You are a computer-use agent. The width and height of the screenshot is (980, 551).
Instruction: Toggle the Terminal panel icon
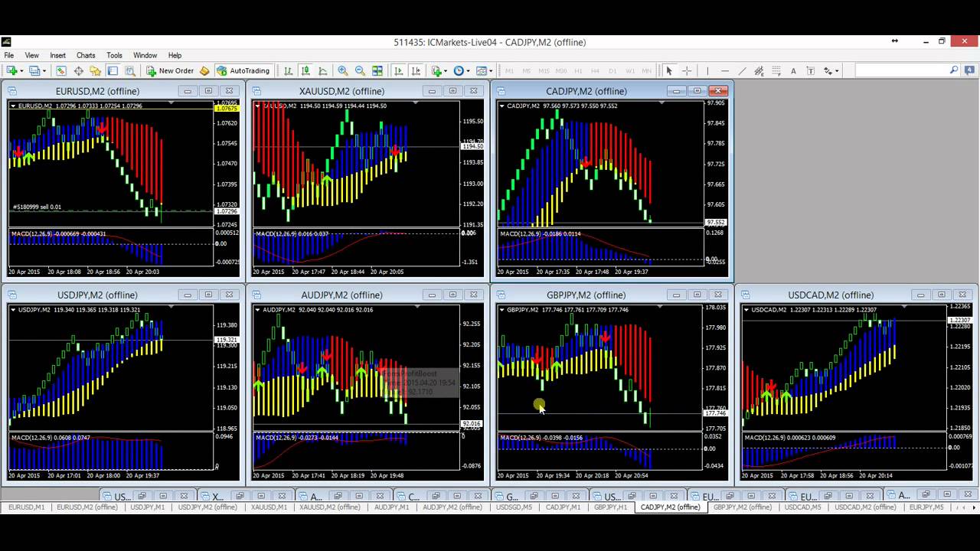(x=113, y=70)
